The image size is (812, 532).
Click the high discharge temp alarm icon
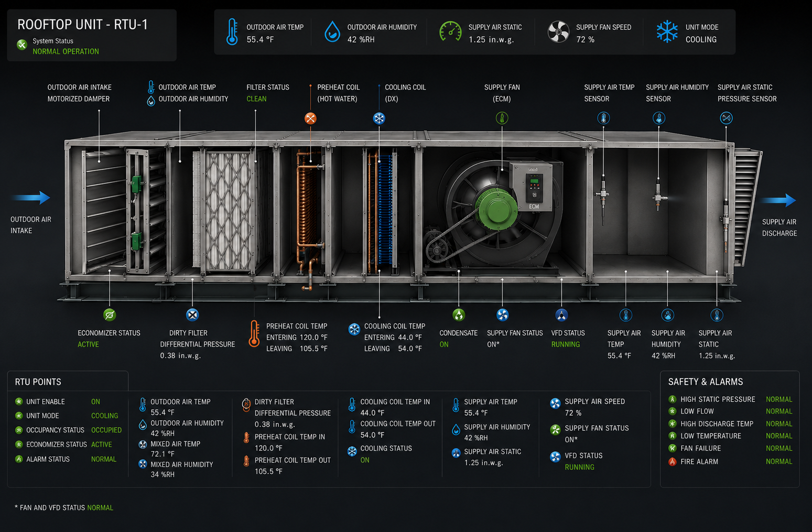click(673, 424)
